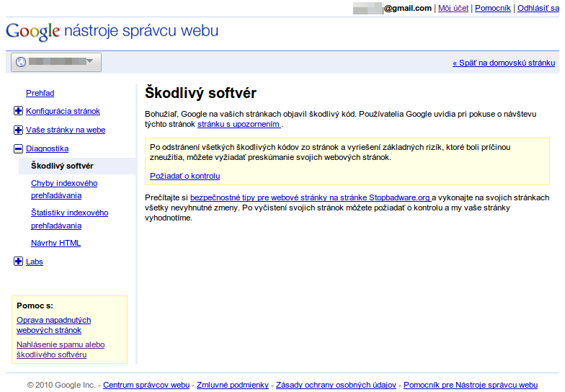Click Môj účet link
The height and width of the screenshot is (392, 565).
453,8
